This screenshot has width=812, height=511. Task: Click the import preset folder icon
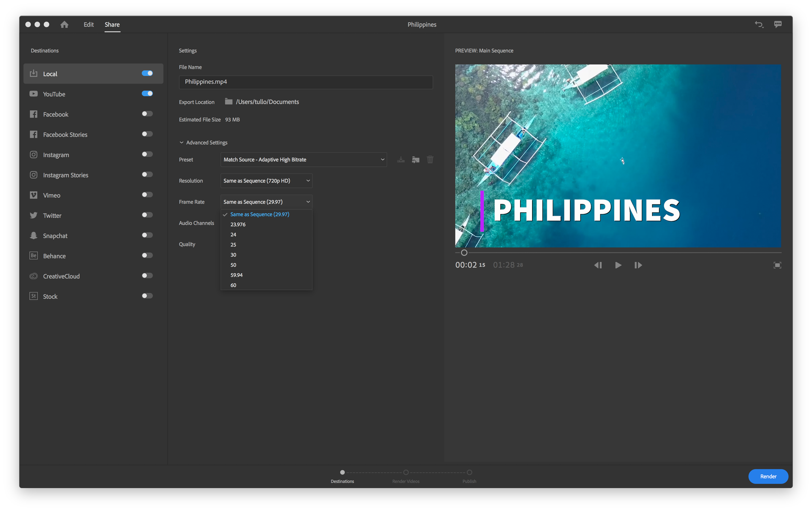pyautogui.click(x=415, y=160)
